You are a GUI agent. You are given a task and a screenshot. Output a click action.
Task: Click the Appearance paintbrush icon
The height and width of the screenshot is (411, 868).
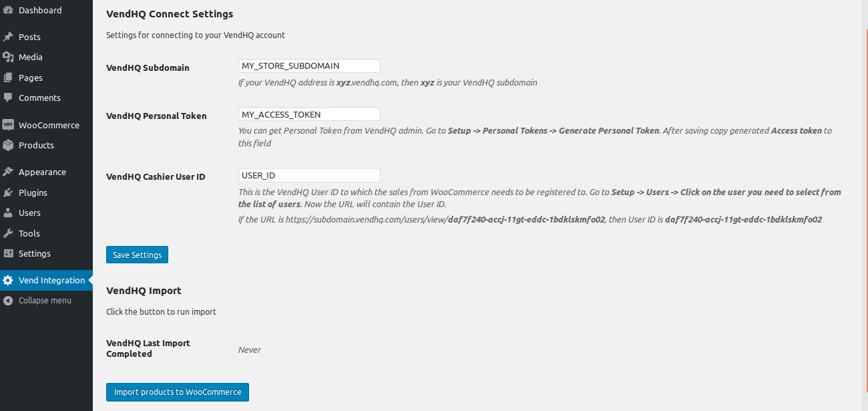[8, 172]
